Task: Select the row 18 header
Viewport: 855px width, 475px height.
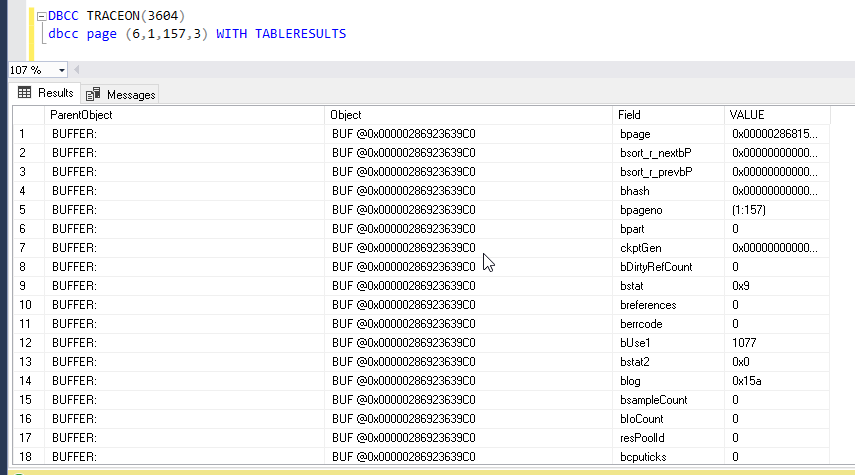Action: point(28,457)
